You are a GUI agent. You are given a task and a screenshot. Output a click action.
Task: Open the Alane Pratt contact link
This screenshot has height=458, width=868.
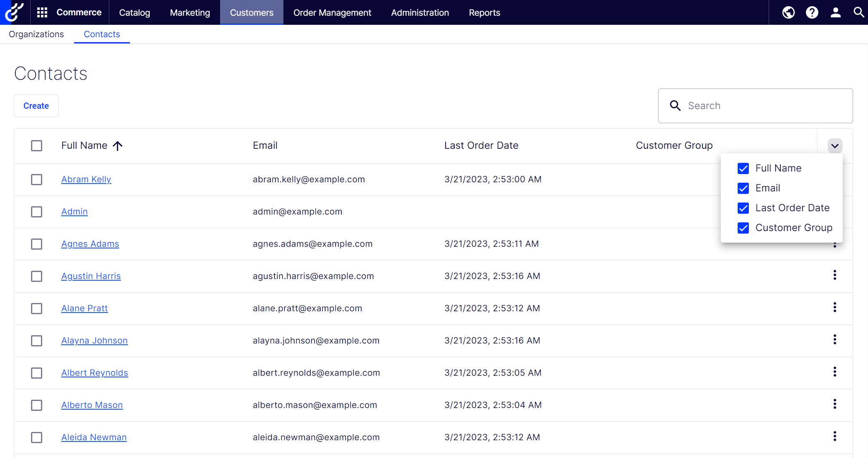[x=84, y=308]
